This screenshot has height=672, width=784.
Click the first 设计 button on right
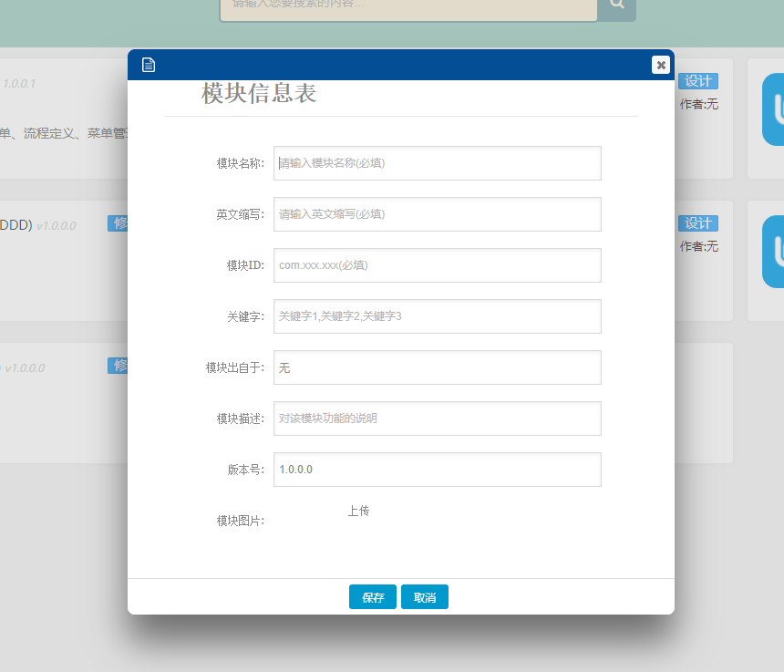pyautogui.click(x=698, y=81)
